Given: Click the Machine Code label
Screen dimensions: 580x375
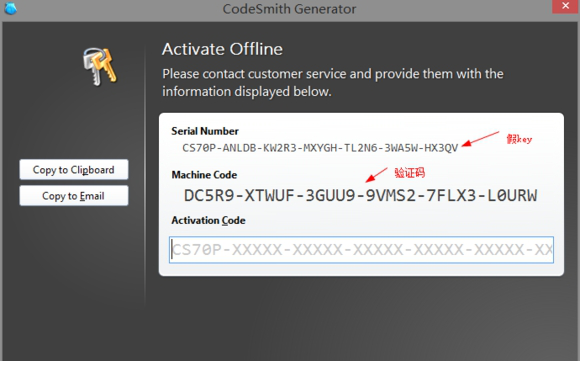Looking at the screenshot, I should click(204, 175).
